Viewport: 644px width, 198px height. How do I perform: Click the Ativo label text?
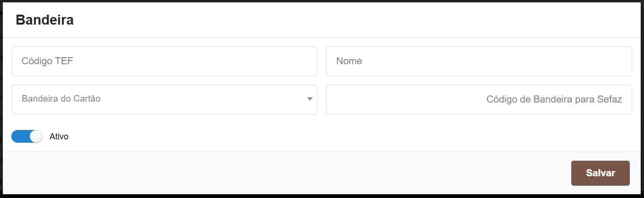pyautogui.click(x=59, y=137)
